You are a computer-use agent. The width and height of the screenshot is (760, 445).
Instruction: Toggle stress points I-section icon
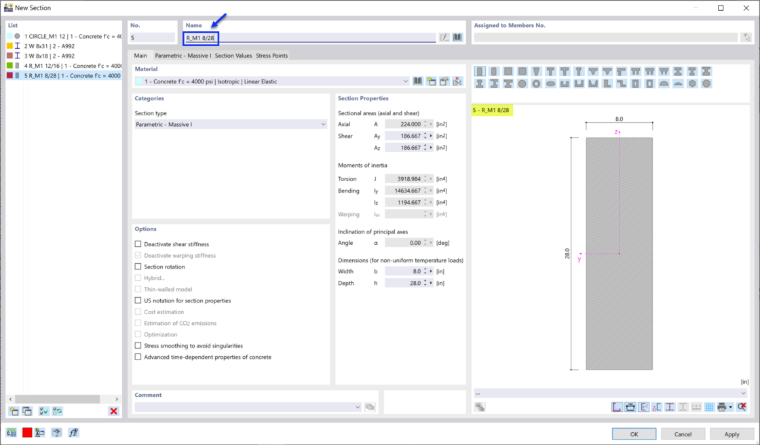click(x=670, y=407)
